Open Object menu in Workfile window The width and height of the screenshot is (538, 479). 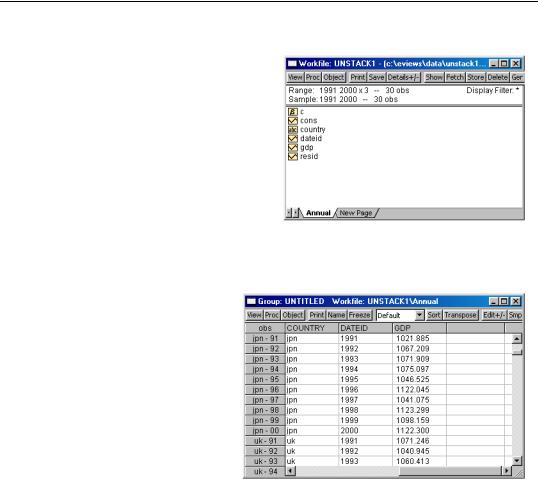coord(334,78)
